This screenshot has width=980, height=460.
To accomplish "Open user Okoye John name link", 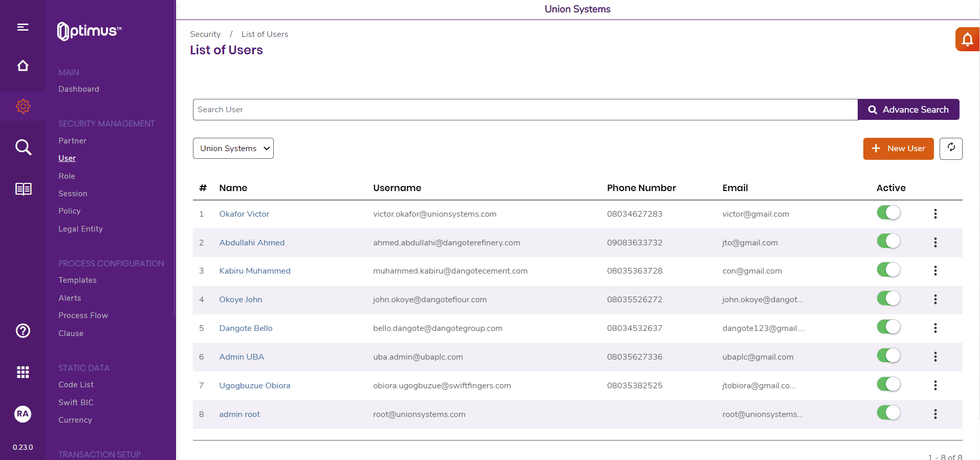I will [x=241, y=300].
